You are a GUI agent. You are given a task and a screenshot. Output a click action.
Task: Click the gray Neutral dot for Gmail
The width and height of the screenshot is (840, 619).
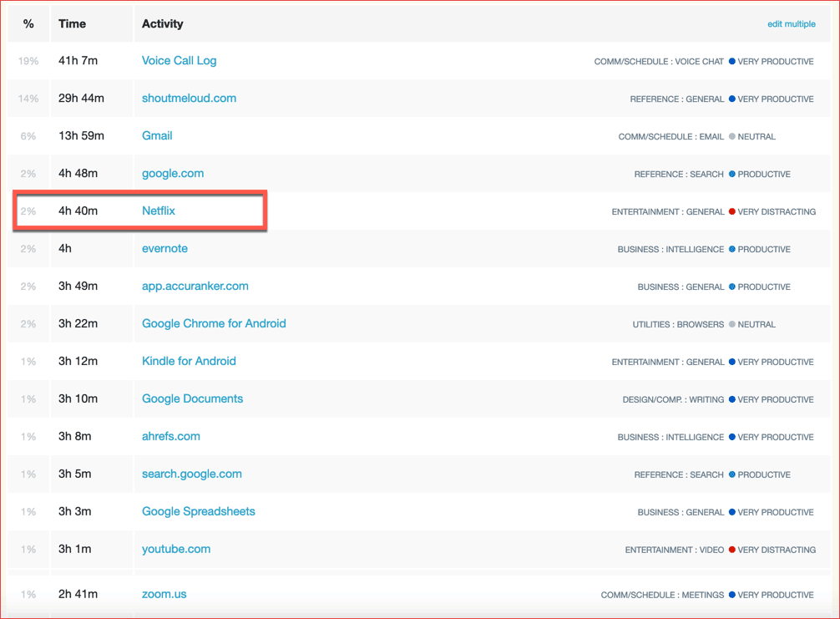[732, 137]
